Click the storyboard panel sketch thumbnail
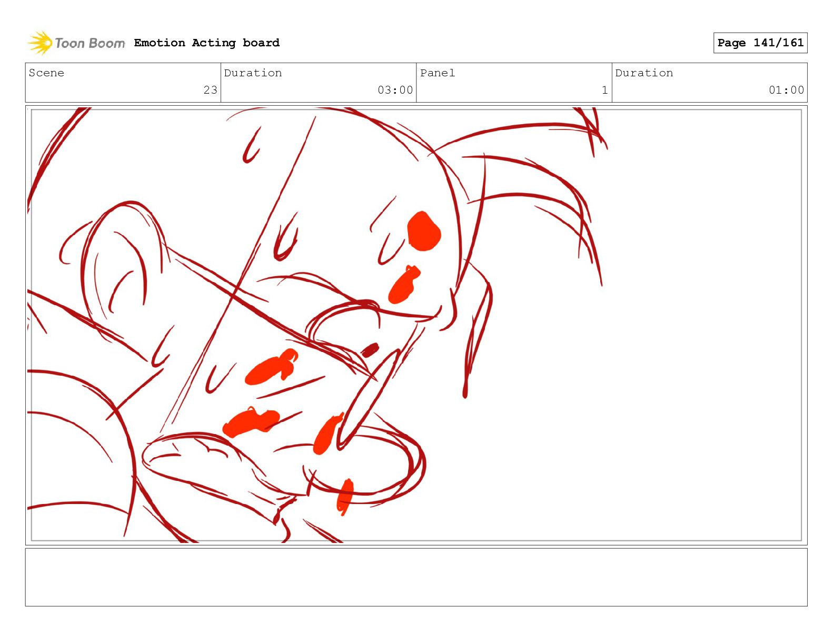 pyautogui.click(x=416, y=325)
